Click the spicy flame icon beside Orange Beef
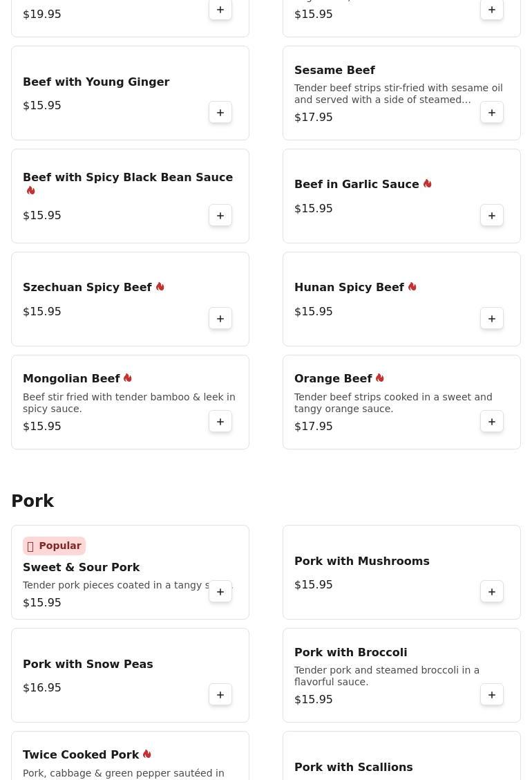 [380, 378]
